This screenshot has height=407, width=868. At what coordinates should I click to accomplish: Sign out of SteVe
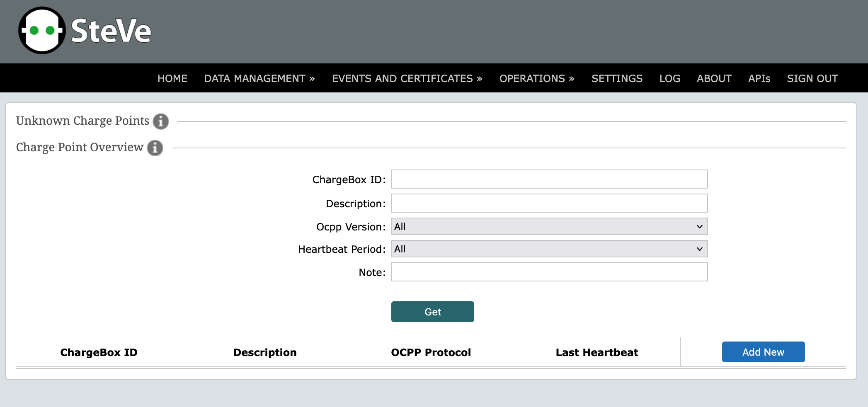812,78
